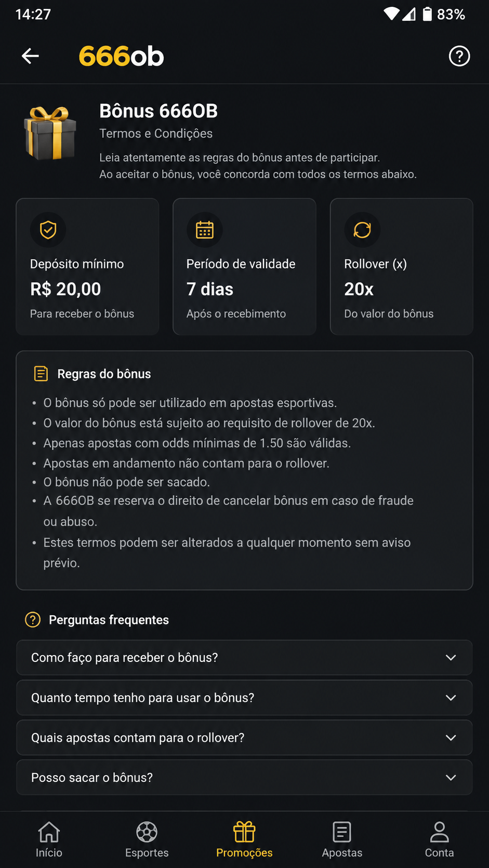
Task: Open the Apostas tab
Action: click(342, 839)
